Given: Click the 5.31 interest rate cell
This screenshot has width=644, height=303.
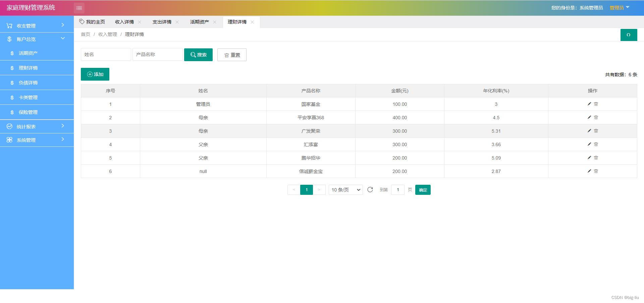Looking at the screenshot, I should (496, 131).
